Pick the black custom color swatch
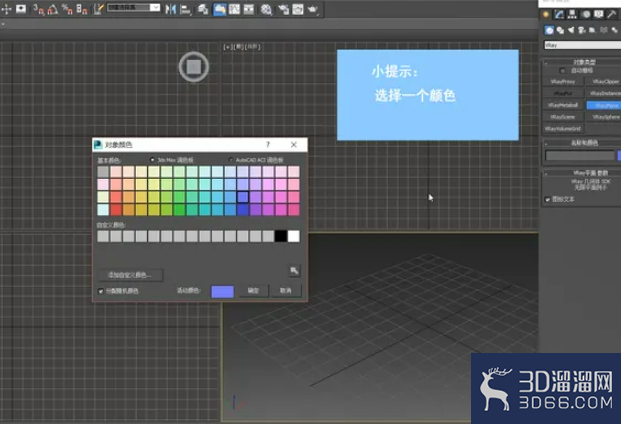 tap(281, 236)
